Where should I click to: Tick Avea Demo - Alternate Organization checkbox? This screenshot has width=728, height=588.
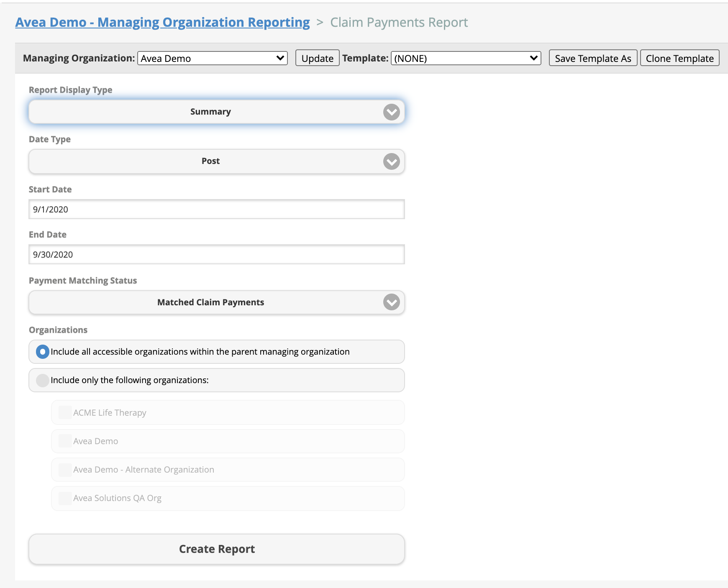point(65,470)
